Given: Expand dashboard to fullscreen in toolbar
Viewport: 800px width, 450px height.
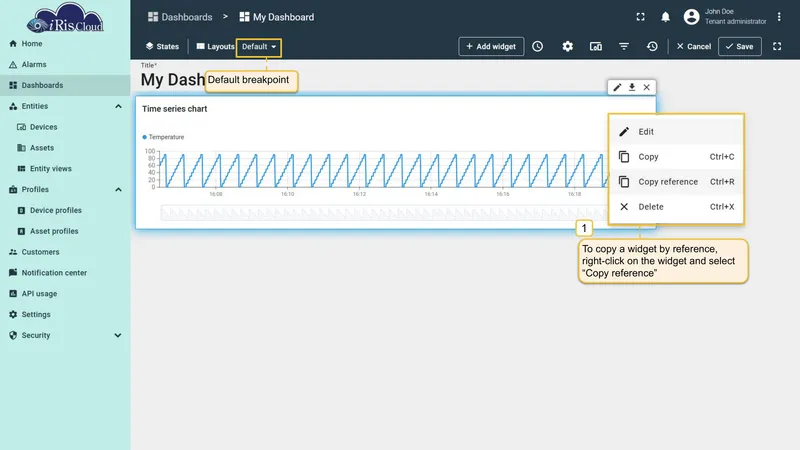Looking at the screenshot, I should [777, 46].
